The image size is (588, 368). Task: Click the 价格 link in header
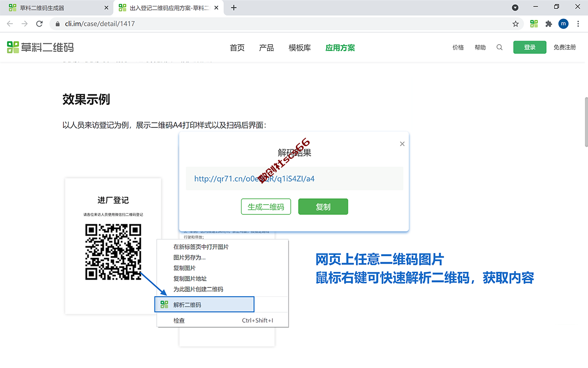click(x=458, y=47)
